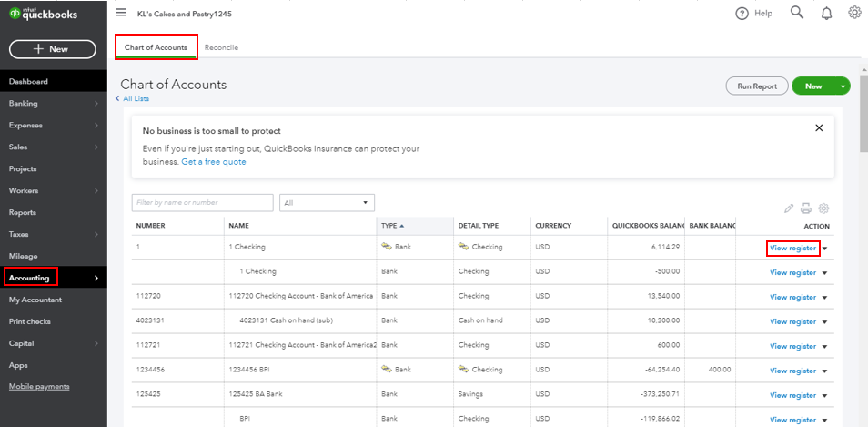Screen dimensions: 868x427
Task: Expand action arrow for 125425 BA Bank
Action: (825, 396)
